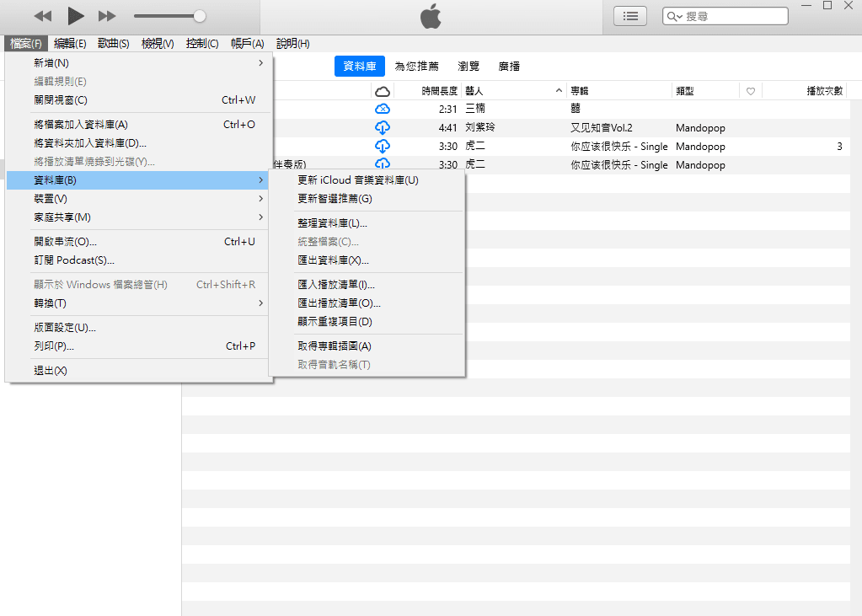Viewport: 862px width, 616px height.
Task: Click the cloud download icon beside 刘紫玲's song
Action: tap(383, 127)
